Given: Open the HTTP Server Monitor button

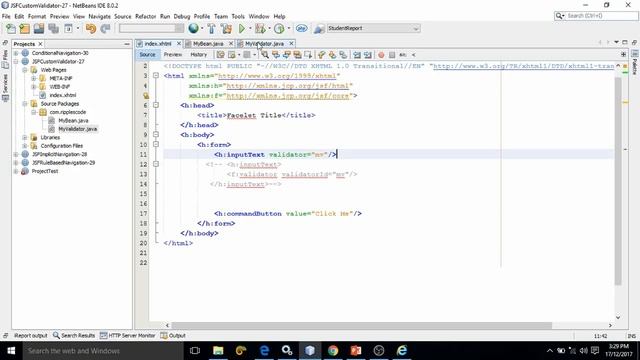Looking at the screenshot, I should 128,336.
